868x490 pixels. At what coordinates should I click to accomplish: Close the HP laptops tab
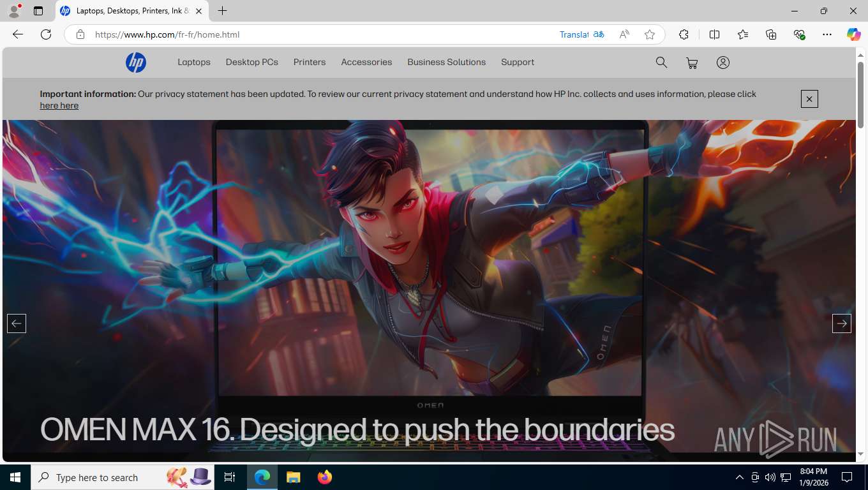[x=198, y=11]
